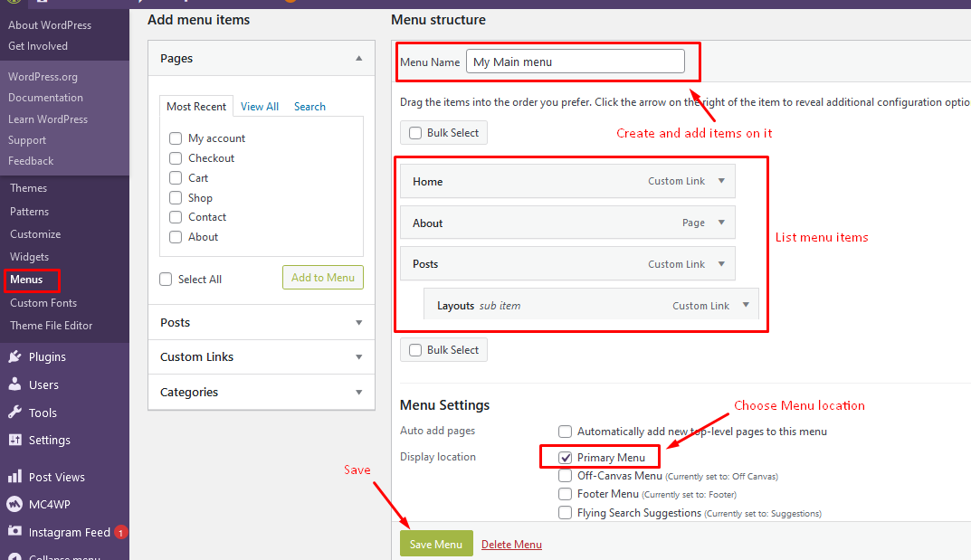
Task: Toggle the top Bulk Select checkbox
Action: click(415, 133)
